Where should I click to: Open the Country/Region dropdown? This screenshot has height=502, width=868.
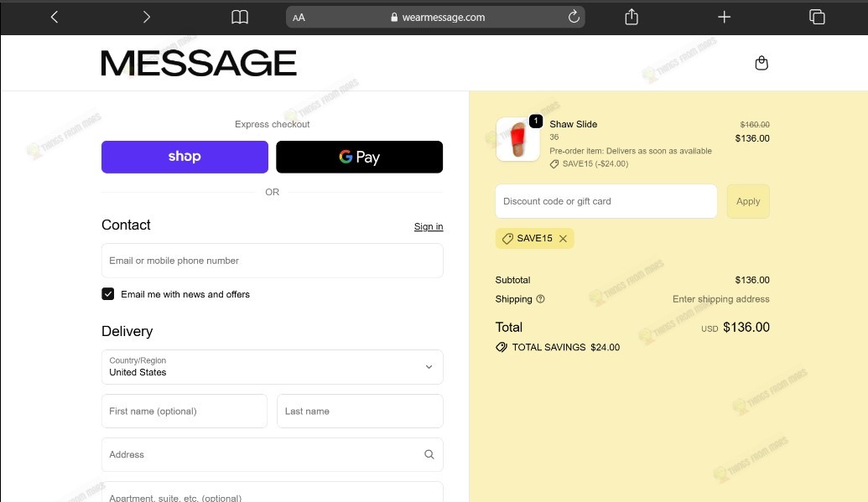[273, 367]
